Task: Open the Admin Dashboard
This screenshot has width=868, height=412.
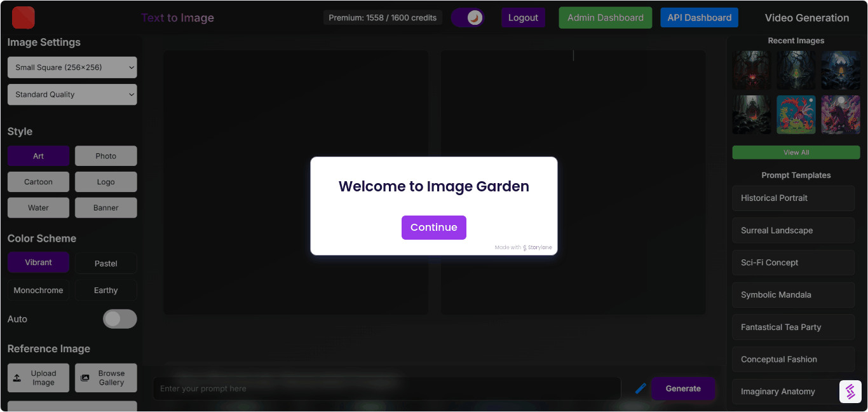Action: point(605,17)
